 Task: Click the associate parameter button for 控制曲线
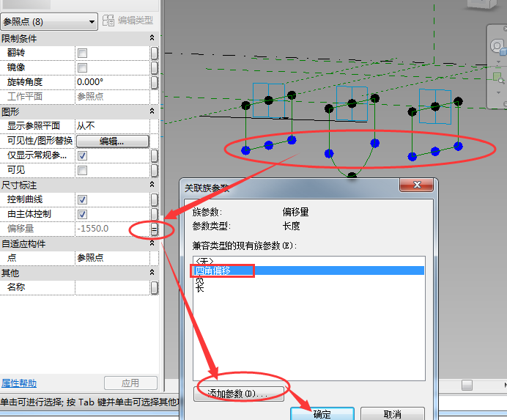click(x=155, y=199)
